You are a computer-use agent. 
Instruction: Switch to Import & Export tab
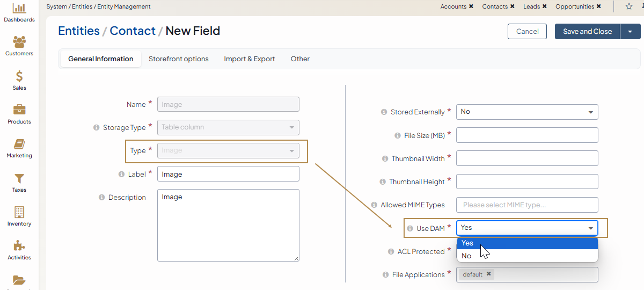249,59
